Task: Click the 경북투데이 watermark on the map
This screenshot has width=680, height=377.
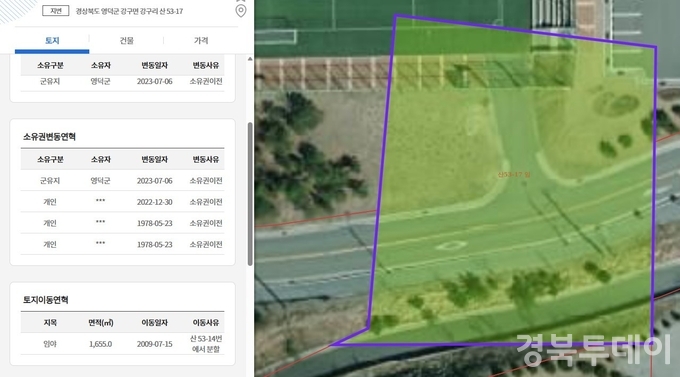Action: click(594, 350)
